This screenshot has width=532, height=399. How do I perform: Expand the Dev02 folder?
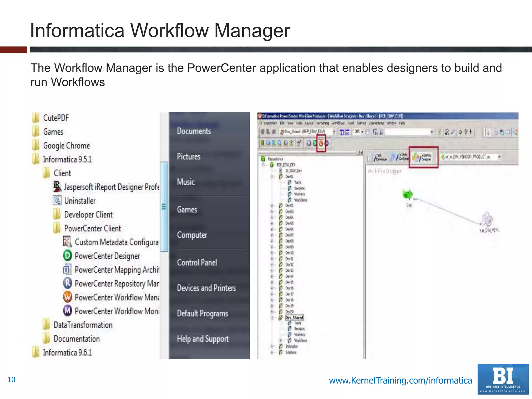point(272,205)
